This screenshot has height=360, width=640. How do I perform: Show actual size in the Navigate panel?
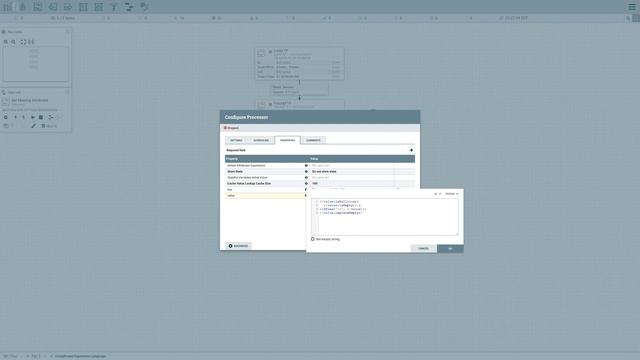pos(31,42)
